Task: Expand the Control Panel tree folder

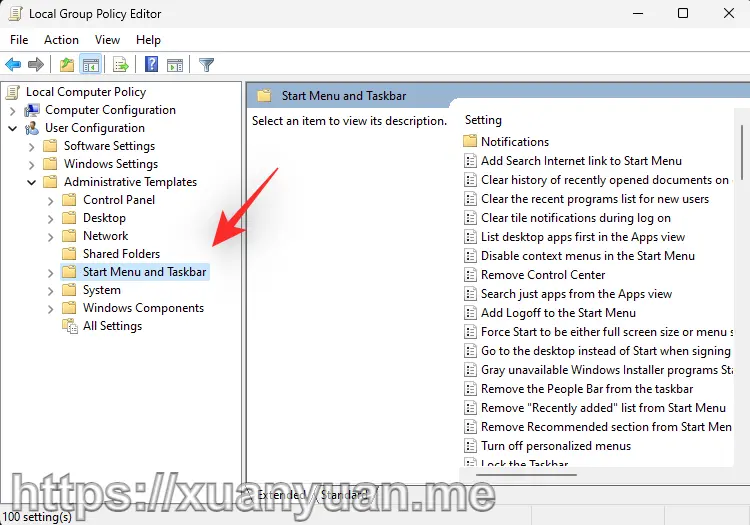Action: pyautogui.click(x=51, y=201)
